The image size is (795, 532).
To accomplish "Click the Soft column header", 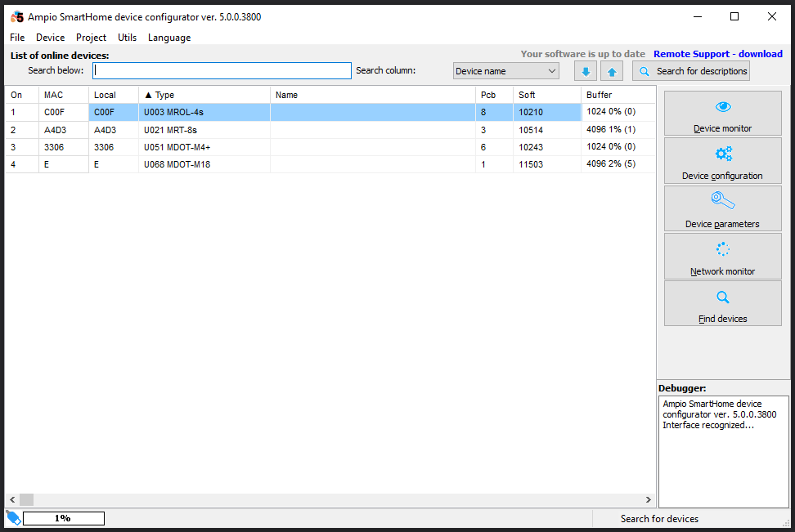I will pyautogui.click(x=547, y=95).
